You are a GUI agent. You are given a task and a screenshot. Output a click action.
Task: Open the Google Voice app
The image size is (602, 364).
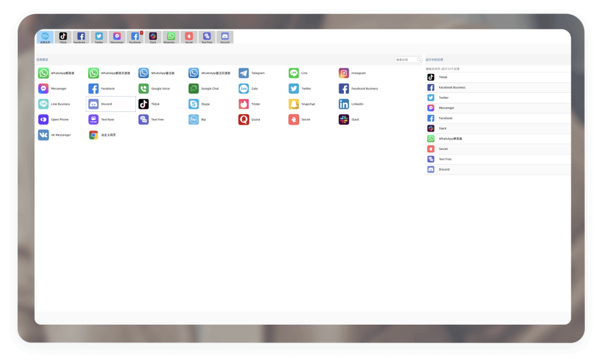click(x=143, y=89)
